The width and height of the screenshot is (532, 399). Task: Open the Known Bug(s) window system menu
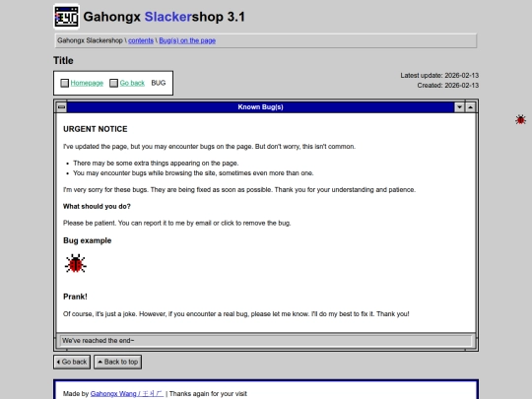point(61,107)
